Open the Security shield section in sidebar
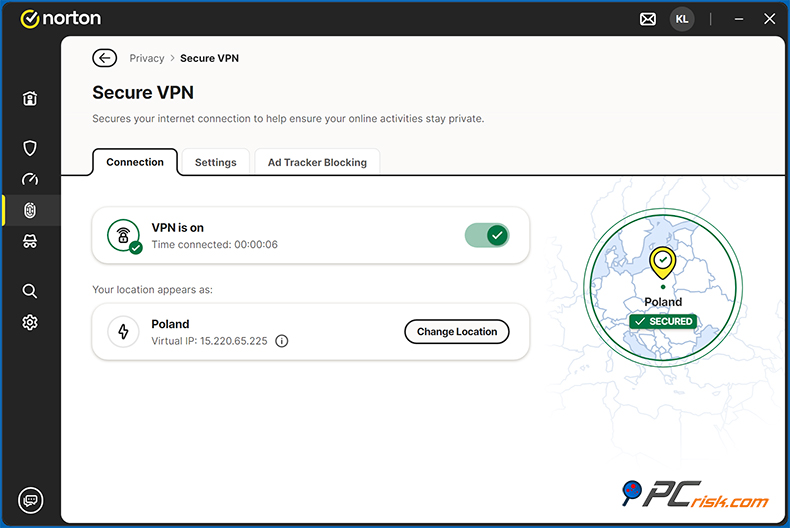The width and height of the screenshot is (790, 528). click(30, 148)
